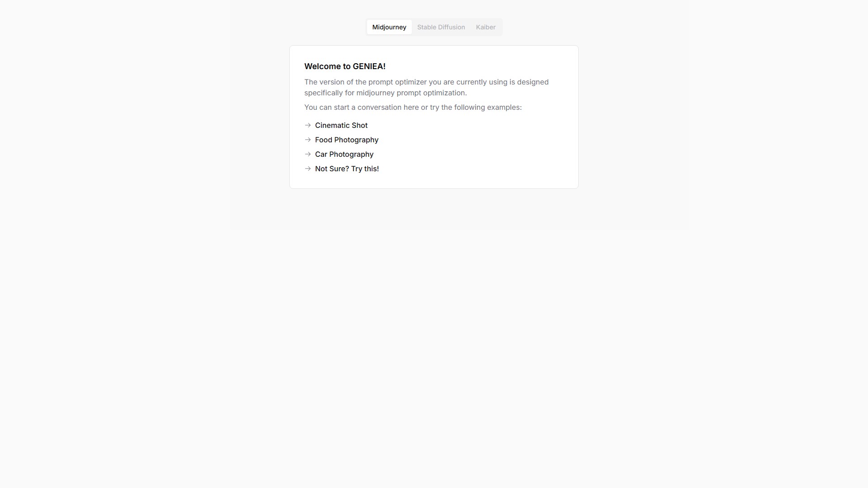Select the Midjourney tab
The image size is (868, 488).
[389, 27]
